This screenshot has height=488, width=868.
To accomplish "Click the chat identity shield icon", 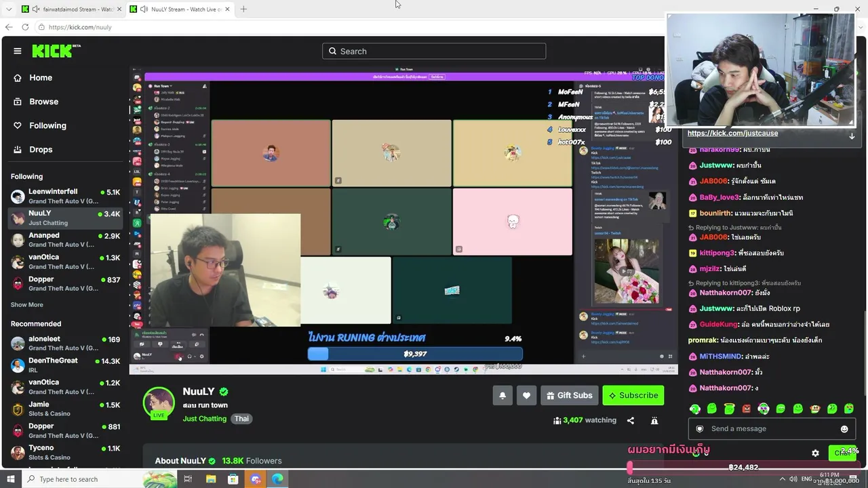I will click(x=700, y=429).
